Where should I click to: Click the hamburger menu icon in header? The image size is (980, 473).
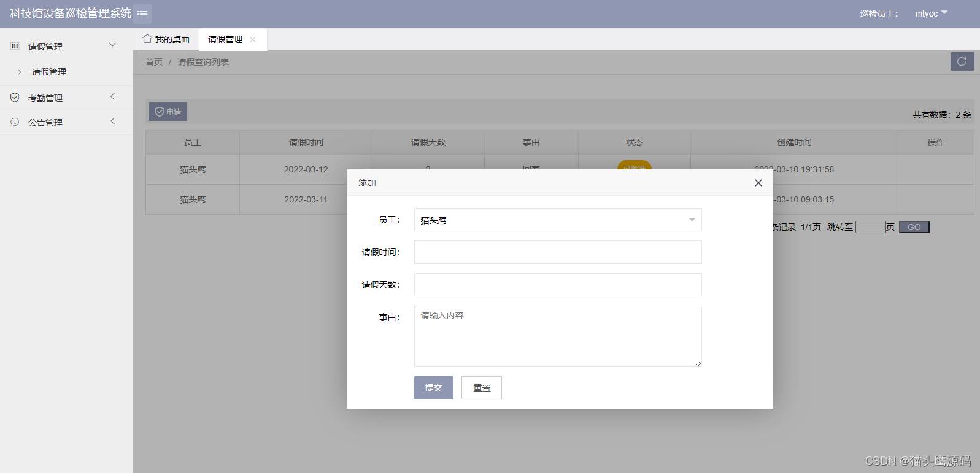(142, 13)
